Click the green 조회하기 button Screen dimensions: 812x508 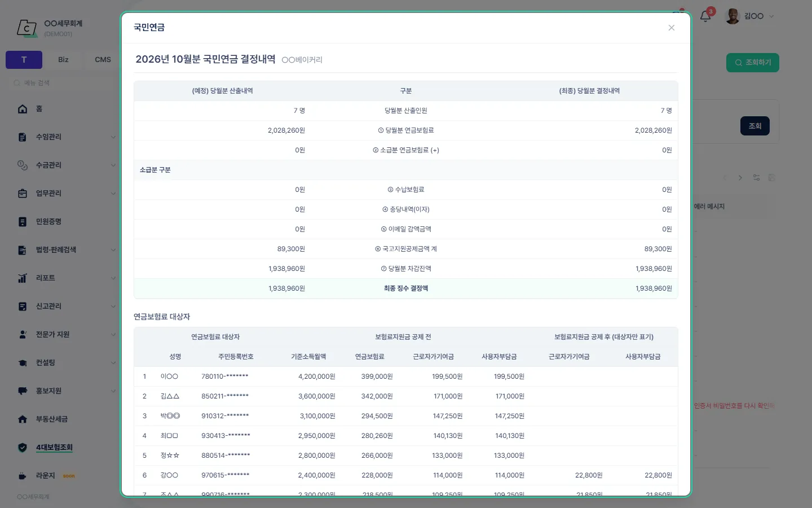click(x=753, y=63)
